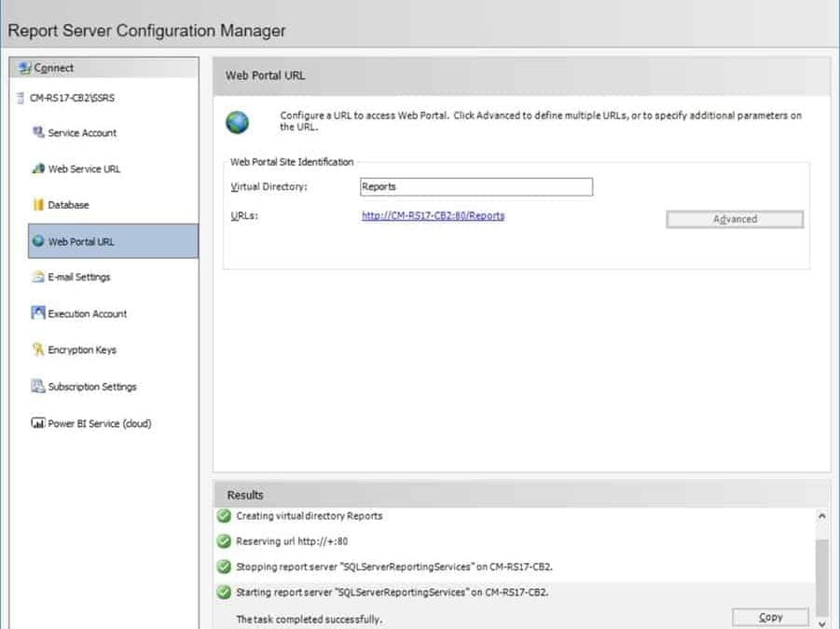Open the Subscription Settings page
The height and width of the screenshot is (629, 840).
92,387
